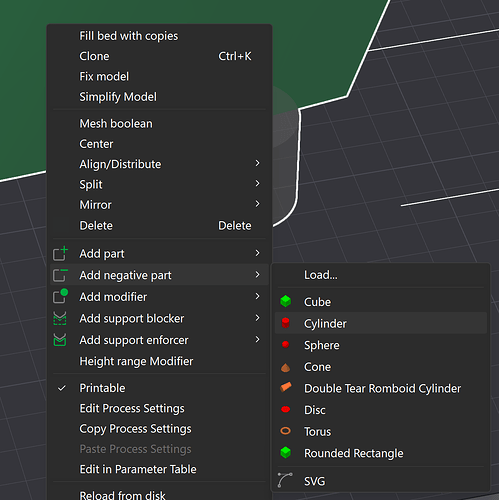This screenshot has height=500, width=499.
Task: Click the Add part plus-box icon
Action: coord(60,254)
